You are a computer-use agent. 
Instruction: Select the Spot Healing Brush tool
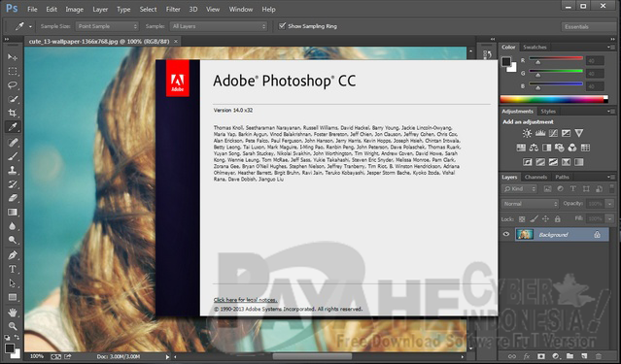[x=13, y=142]
